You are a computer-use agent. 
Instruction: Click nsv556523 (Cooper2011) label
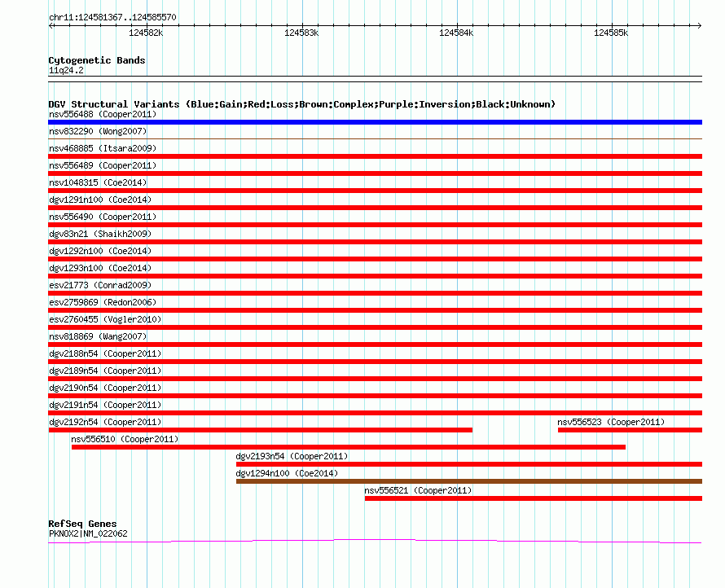[611, 422]
